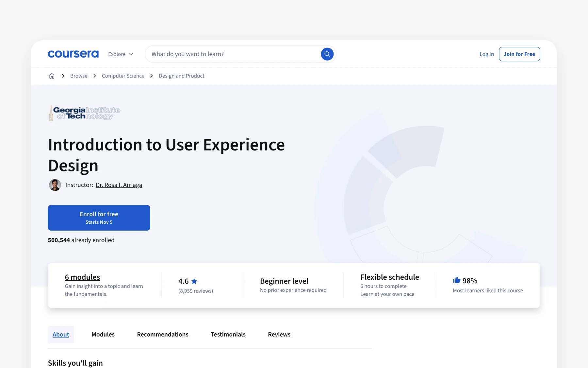This screenshot has height=368, width=588.
Task: Click the 'Beginner level' heading
Action: (284, 281)
